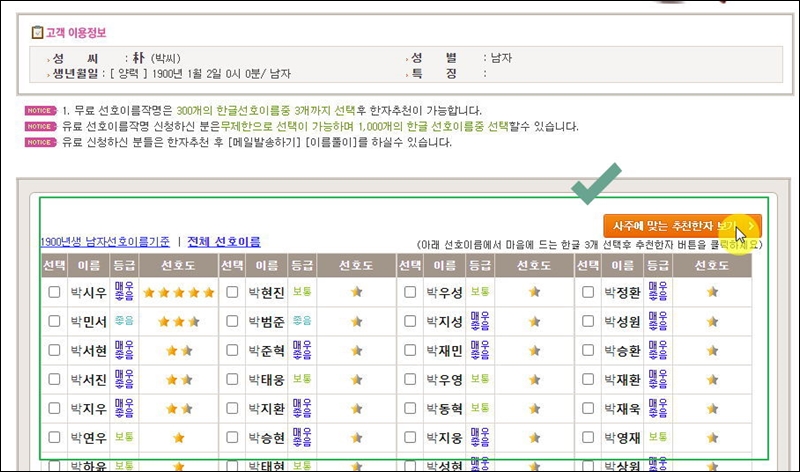
Task: Open the 보통 grade link for 박영재
Action: [x=658, y=437]
